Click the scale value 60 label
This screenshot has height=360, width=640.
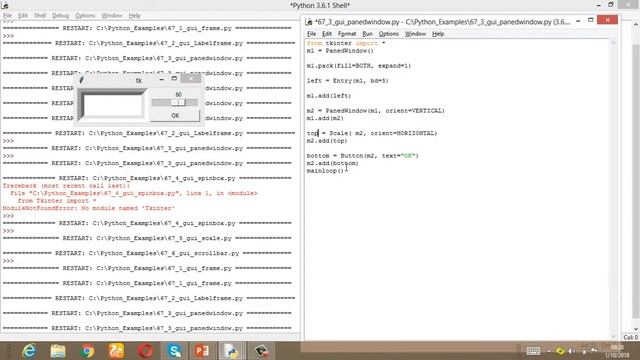coord(178,94)
